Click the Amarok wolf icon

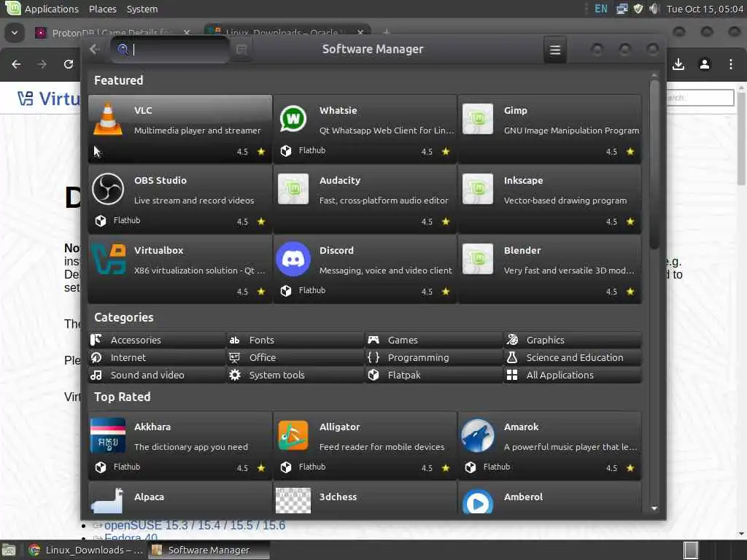click(x=478, y=435)
